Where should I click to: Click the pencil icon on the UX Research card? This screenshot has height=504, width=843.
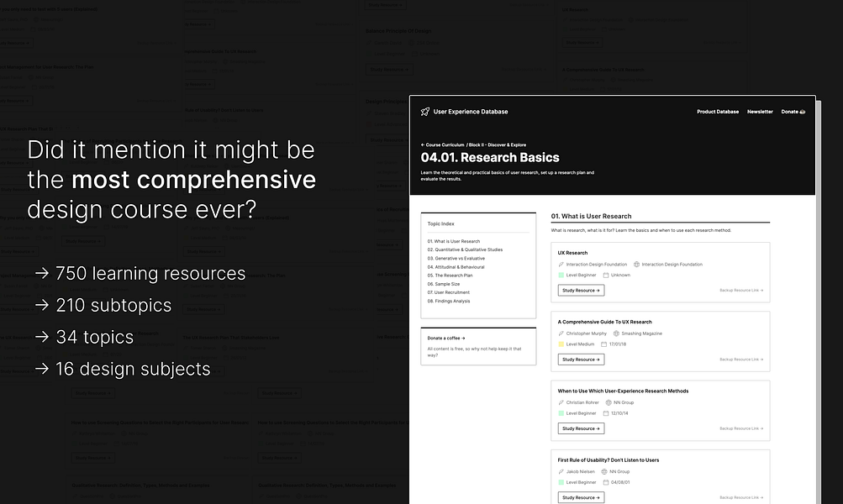561,264
